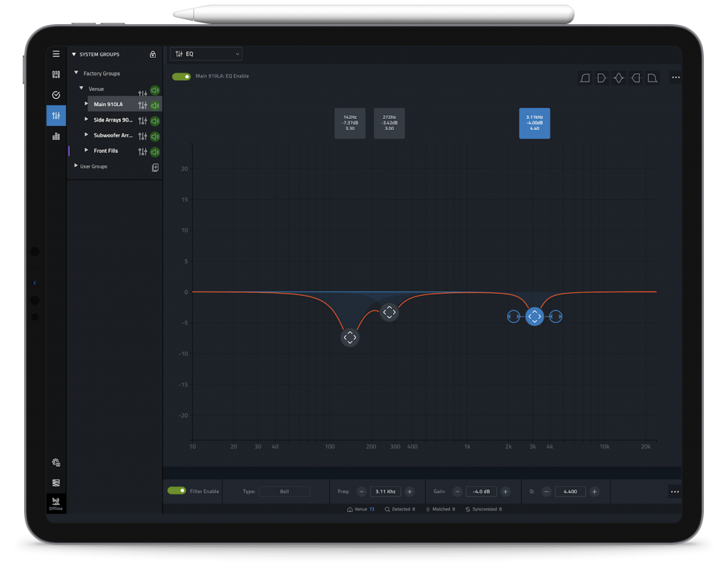Select the high shelf filter shape icon
The width and height of the screenshot is (728, 569).
(x=636, y=78)
